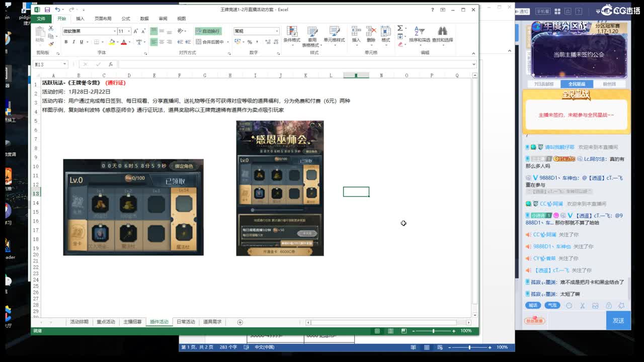
Task: Toggle right text alignment
Action: point(170,42)
